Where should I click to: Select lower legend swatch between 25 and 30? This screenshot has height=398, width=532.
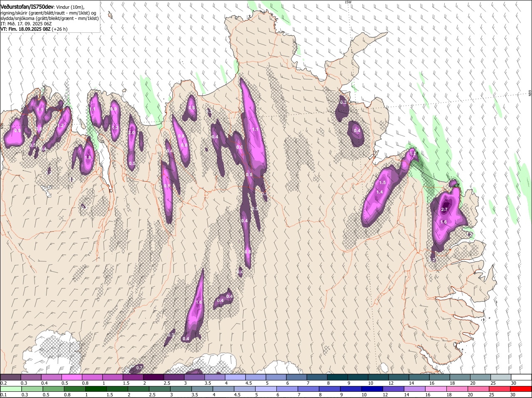point(499,389)
